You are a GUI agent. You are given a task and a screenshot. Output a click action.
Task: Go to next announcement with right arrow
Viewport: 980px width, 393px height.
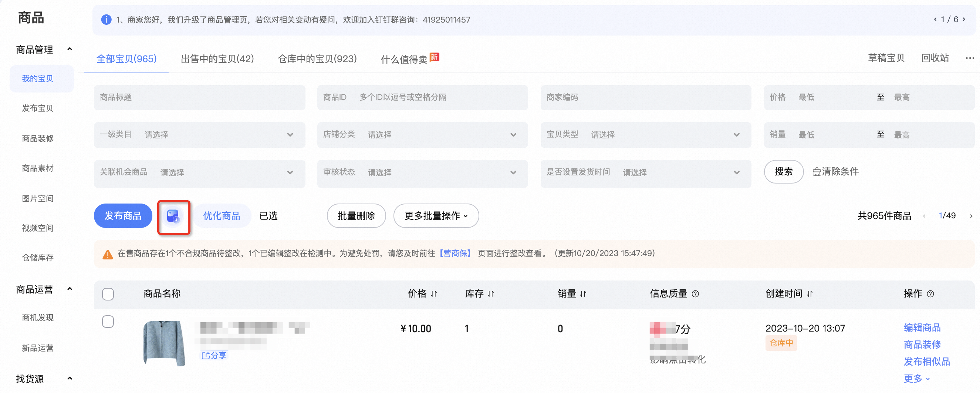[964, 19]
